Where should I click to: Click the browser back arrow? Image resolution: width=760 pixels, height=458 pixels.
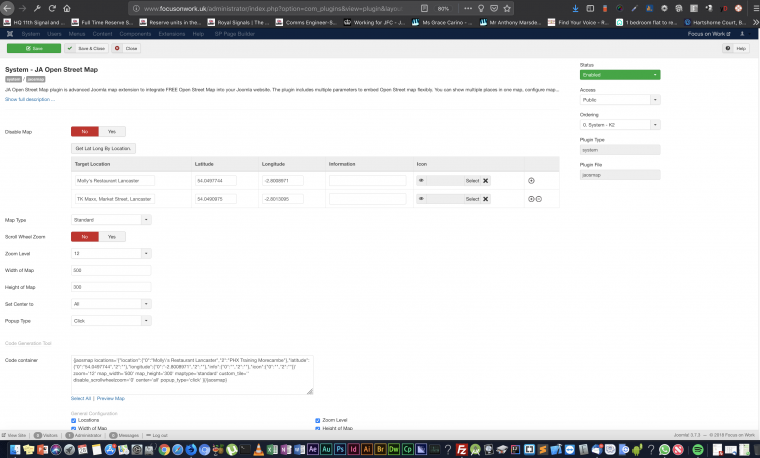[x=7, y=8]
